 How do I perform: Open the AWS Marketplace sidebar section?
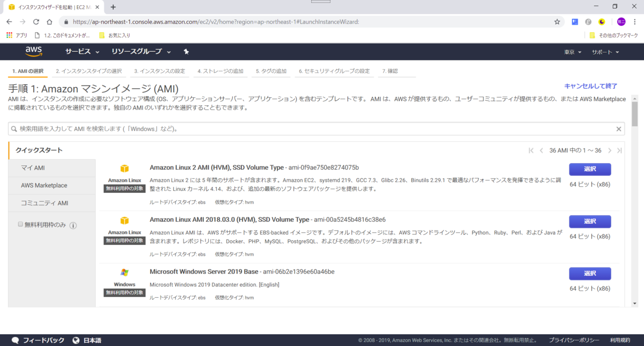pyautogui.click(x=52, y=185)
